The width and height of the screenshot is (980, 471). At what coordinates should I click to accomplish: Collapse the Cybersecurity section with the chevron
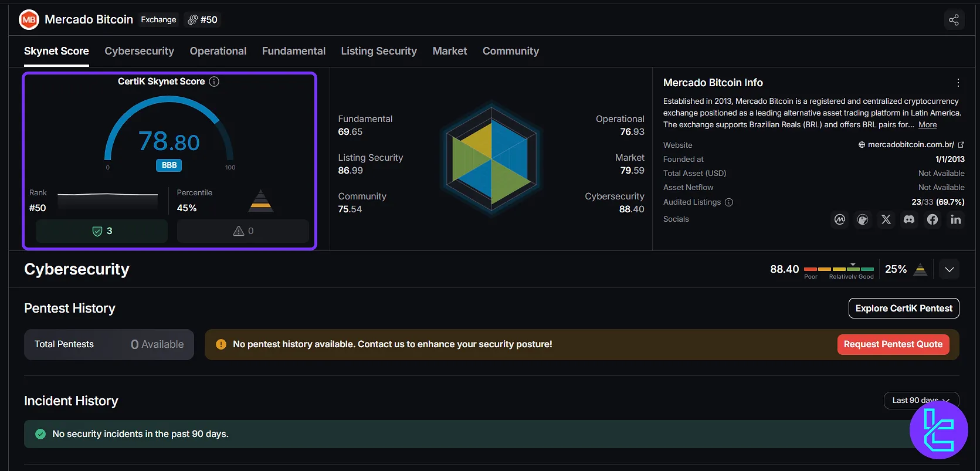pos(949,269)
